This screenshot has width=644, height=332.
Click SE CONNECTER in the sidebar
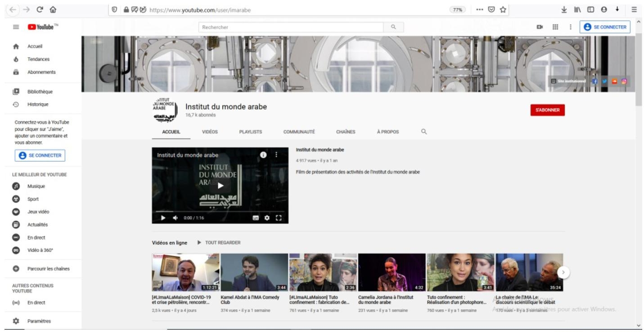point(40,156)
